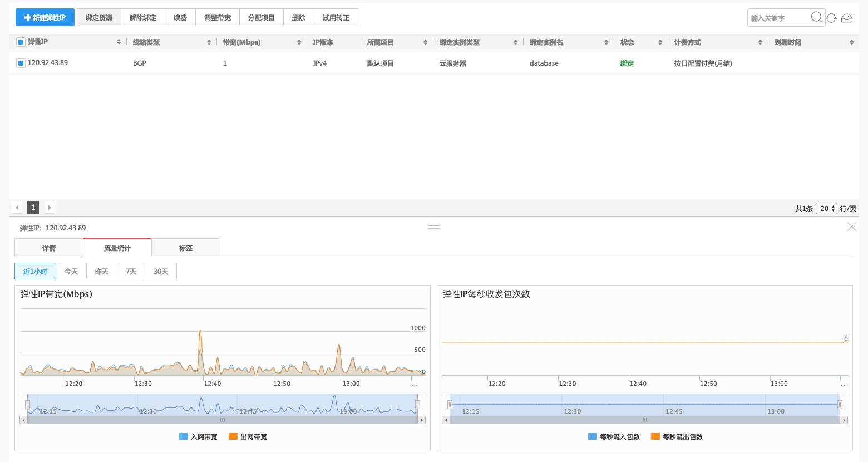Select 今天 time range

(x=71, y=272)
